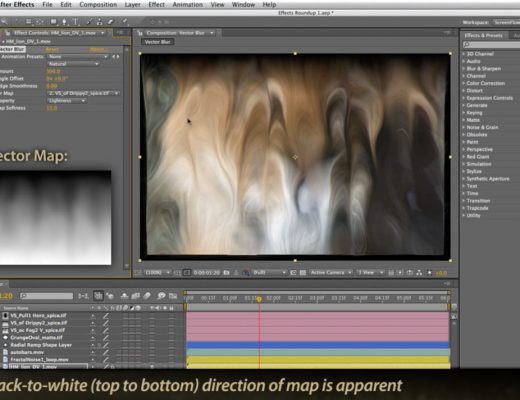Screen dimensions: 520x400
Task: Expand the Blur & Sharpen effects category
Action: tap(463, 69)
